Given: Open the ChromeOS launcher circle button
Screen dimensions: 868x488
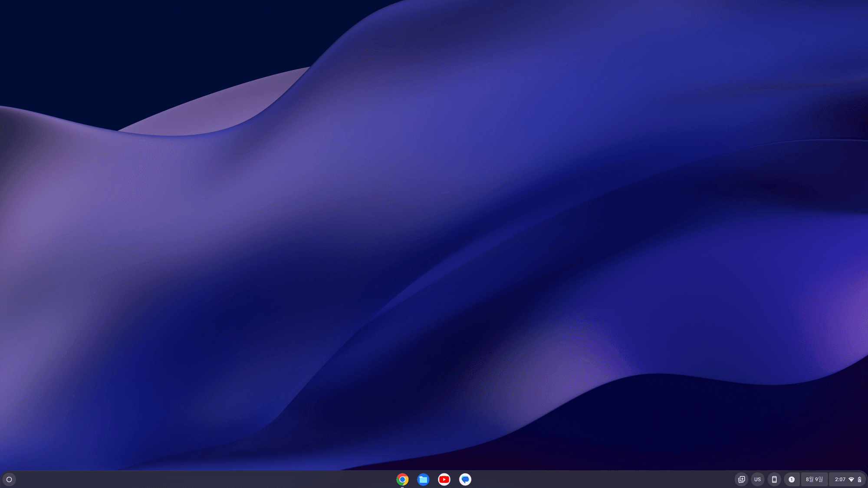Looking at the screenshot, I should 9,479.
